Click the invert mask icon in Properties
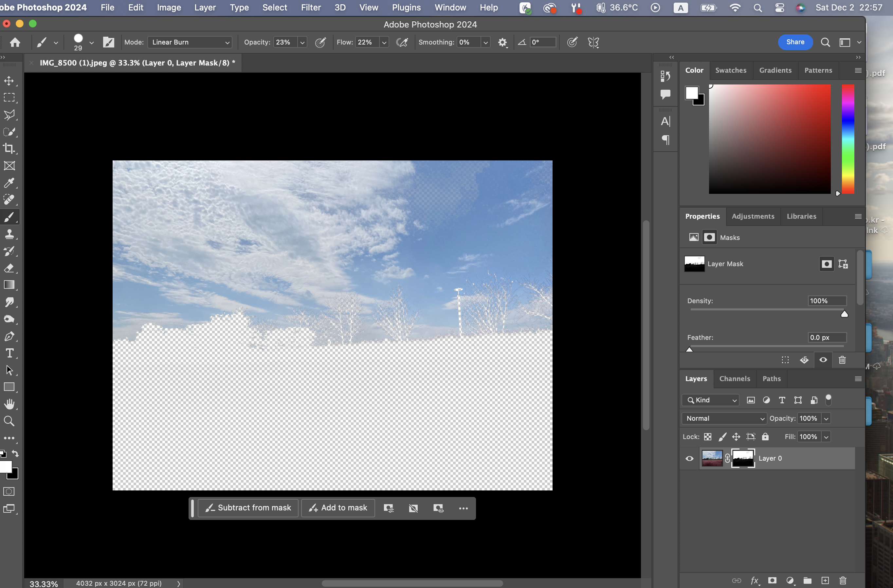This screenshot has width=893, height=588. point(804,360)
